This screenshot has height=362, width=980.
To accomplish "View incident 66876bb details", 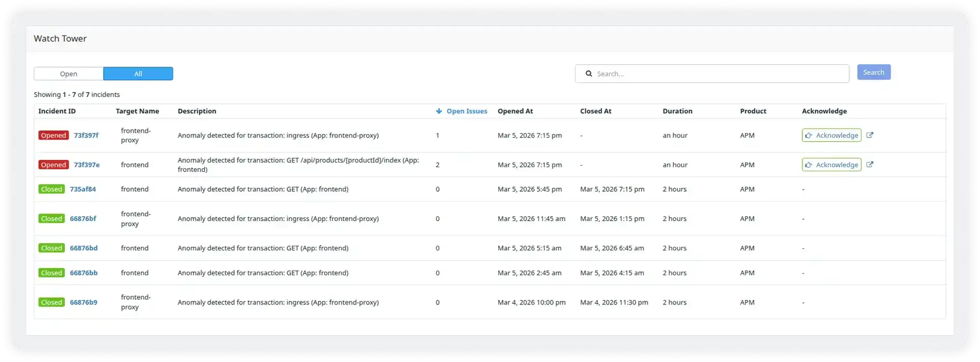I will (83, 273).
